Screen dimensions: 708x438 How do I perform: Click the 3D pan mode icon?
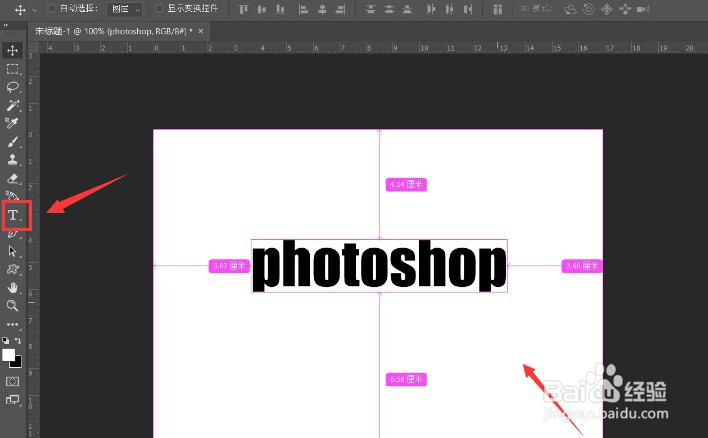coord(606,9)
